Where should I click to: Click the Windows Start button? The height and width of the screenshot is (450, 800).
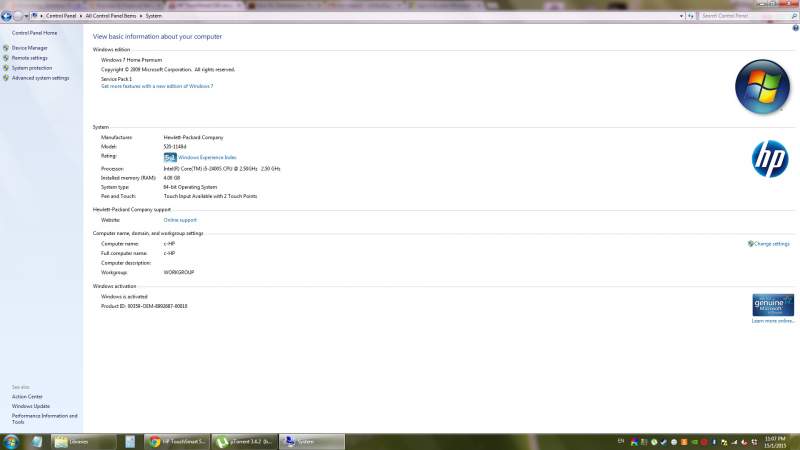[x=11, y=441]
